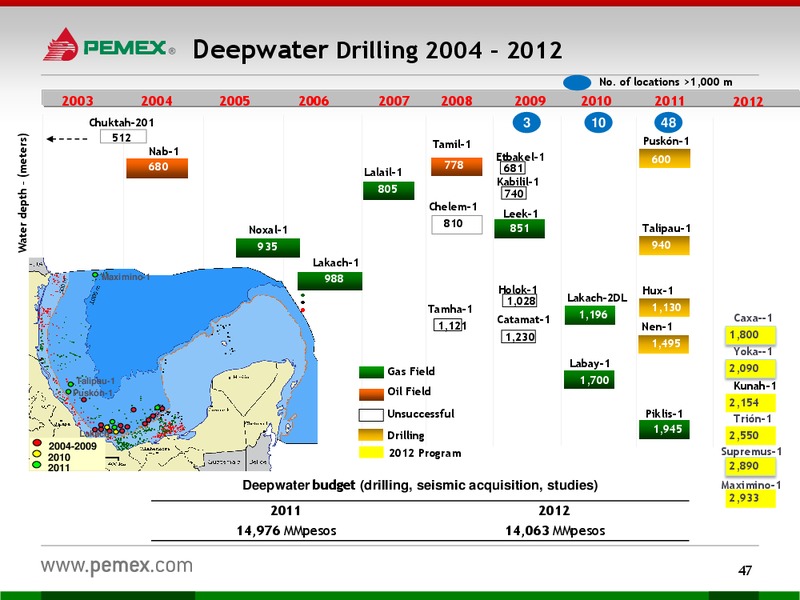Click the 2012 year header
The image size is (800, 600).
pyautogui.click(x=748, y=101)
